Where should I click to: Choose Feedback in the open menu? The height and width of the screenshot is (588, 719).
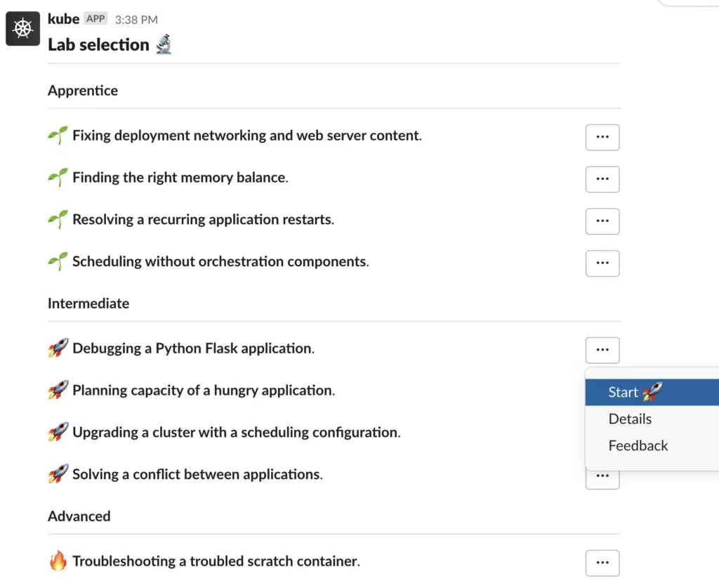click(652, 445)
